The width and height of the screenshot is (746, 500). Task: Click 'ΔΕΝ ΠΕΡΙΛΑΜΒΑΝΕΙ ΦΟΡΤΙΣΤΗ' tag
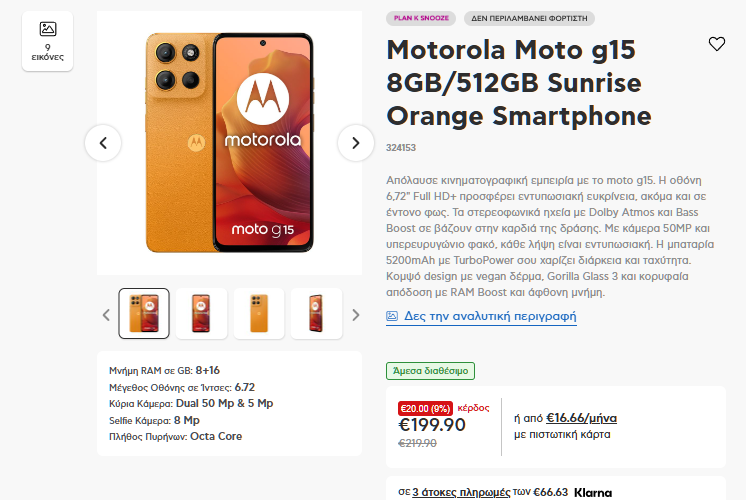(x=529, y=18)
